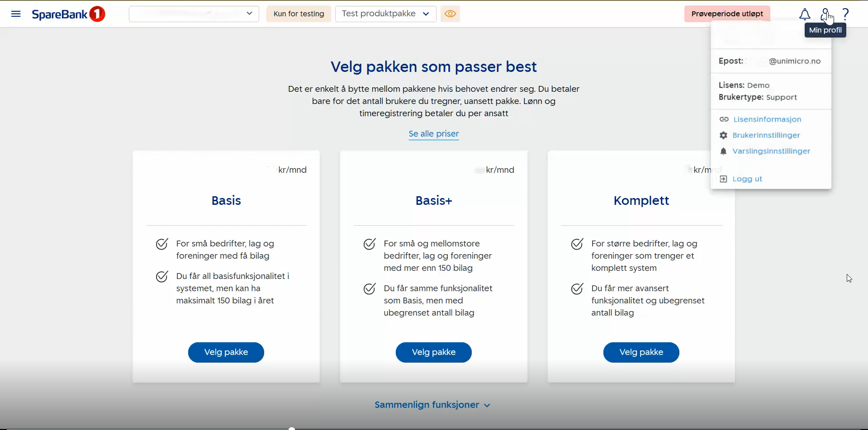Choose Velg pakke for Komplett
This screenshot has width=868, height=430.
click(641, 352)
